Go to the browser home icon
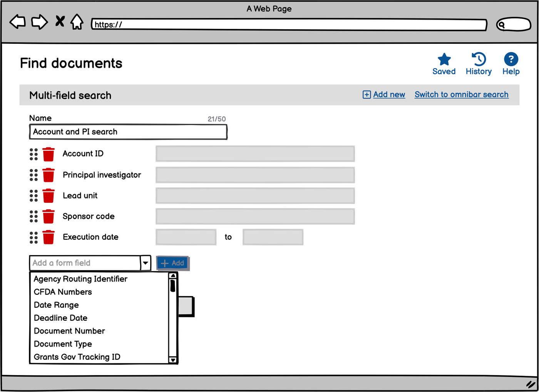Viewport: 539px width, 392px height. [x=77, y=22]
